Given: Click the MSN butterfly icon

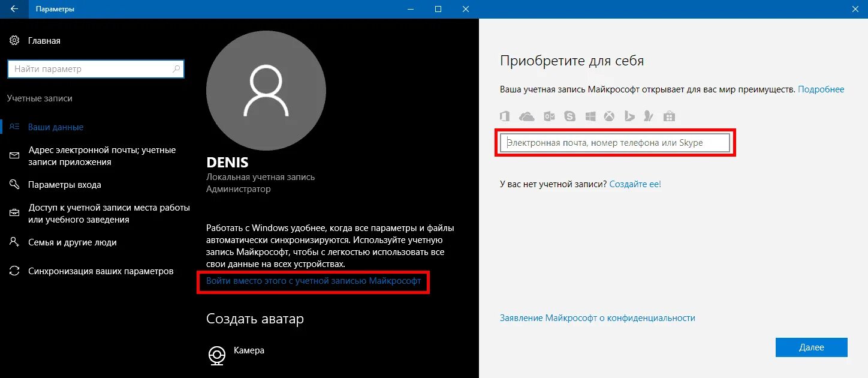Looking at the screenshot, I should tap(648, 116).
